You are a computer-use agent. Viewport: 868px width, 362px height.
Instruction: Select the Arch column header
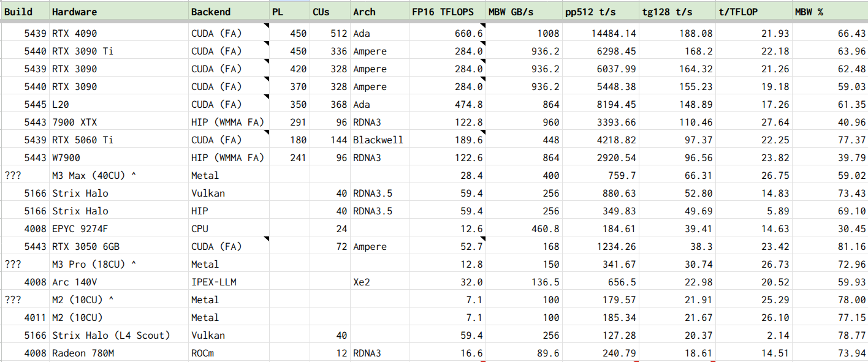379,12
